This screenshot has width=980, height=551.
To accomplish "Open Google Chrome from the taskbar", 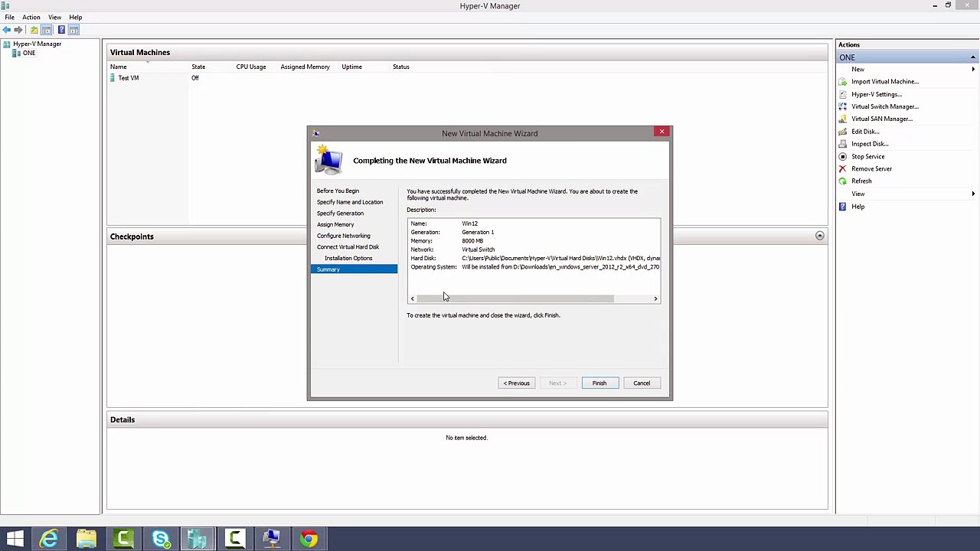I will click(x=309, y=540).
